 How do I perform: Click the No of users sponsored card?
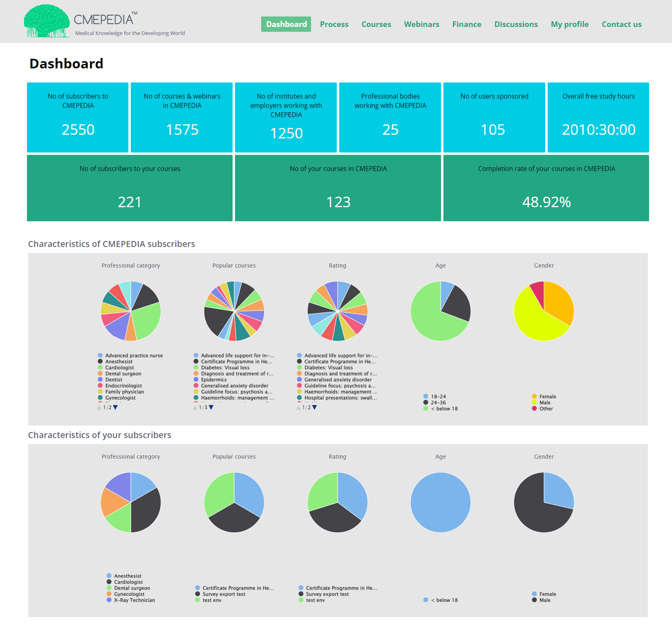495,117
